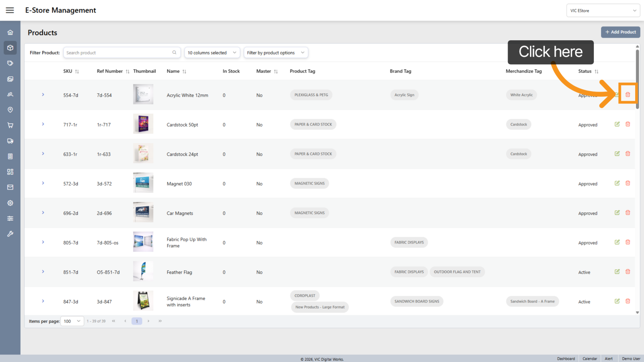Viewport: 644px width, 362px height.
Task: Expand the Magnet 030 row details
Action: pos(43,183)
